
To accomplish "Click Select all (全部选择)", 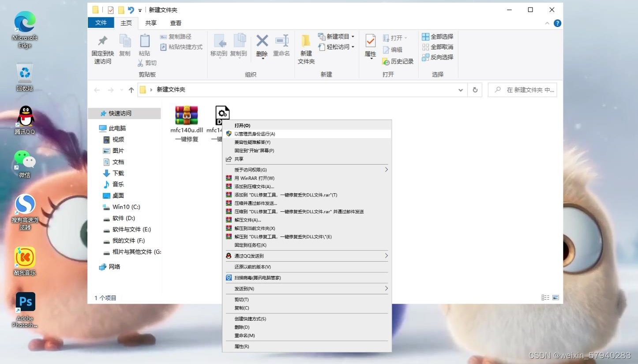I will (x=437, y=37).
